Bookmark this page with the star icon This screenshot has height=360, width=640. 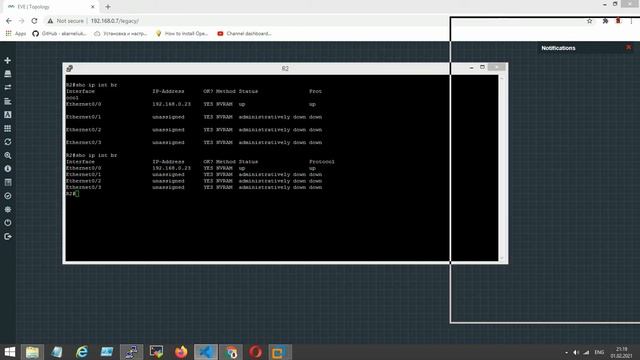pos(589,21)
